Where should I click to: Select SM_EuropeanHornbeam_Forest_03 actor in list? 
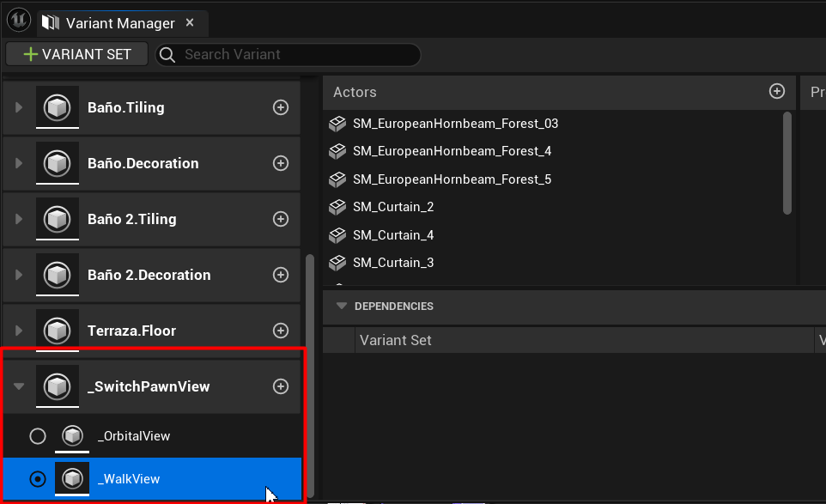455,124
